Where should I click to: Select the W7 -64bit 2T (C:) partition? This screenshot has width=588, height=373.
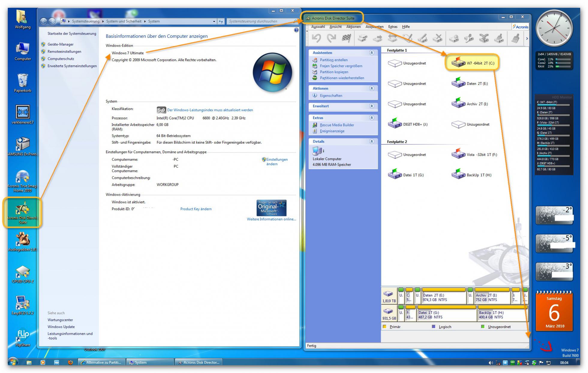(473, 63)
